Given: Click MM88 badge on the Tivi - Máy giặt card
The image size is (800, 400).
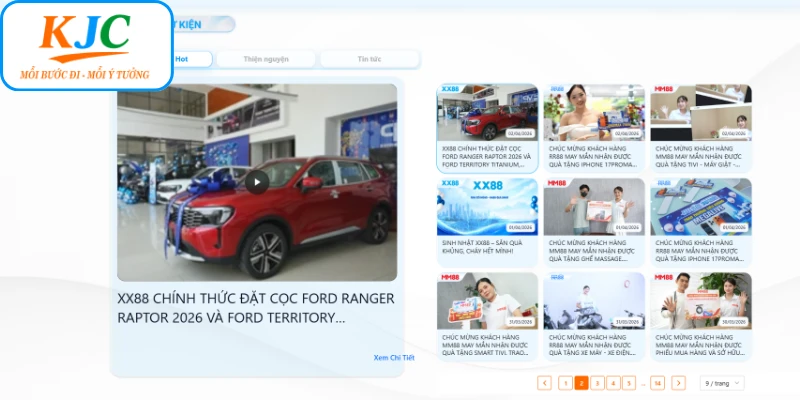Looking at the screenshot, I should [663, 89].
